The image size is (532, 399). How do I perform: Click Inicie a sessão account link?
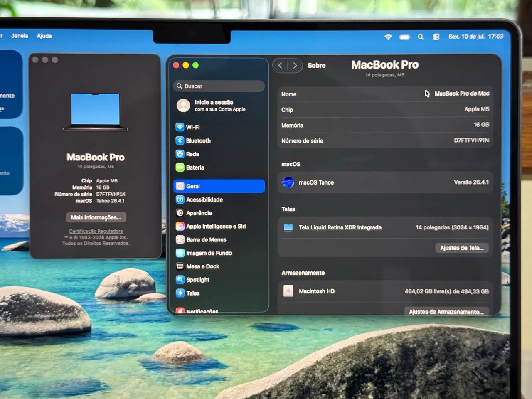pyautogui.click(x=220, y=106)
